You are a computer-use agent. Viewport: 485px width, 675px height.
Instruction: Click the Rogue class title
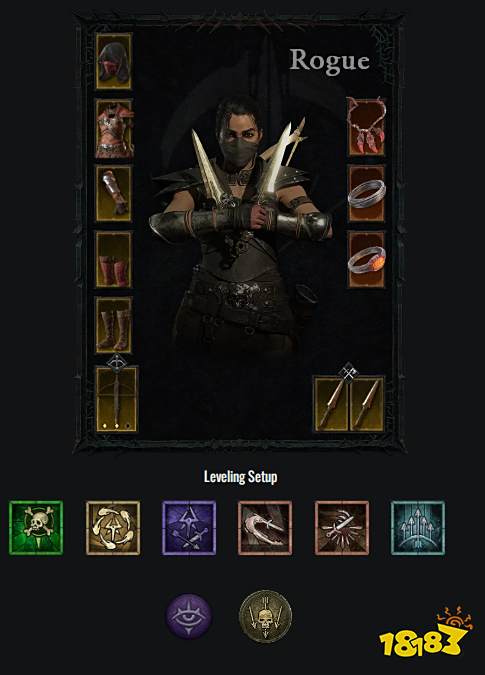pos(330,61)
